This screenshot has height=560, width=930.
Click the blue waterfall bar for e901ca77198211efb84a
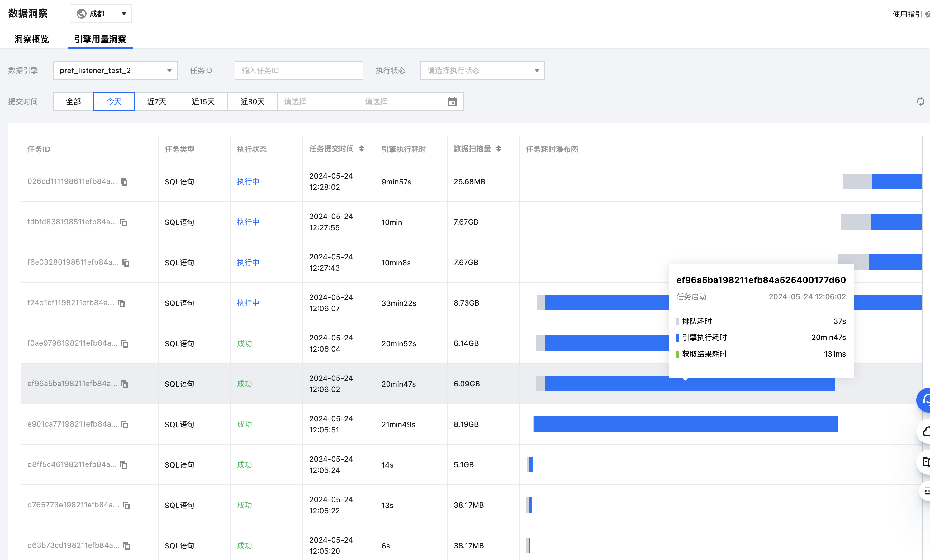[x=686, y=424]
